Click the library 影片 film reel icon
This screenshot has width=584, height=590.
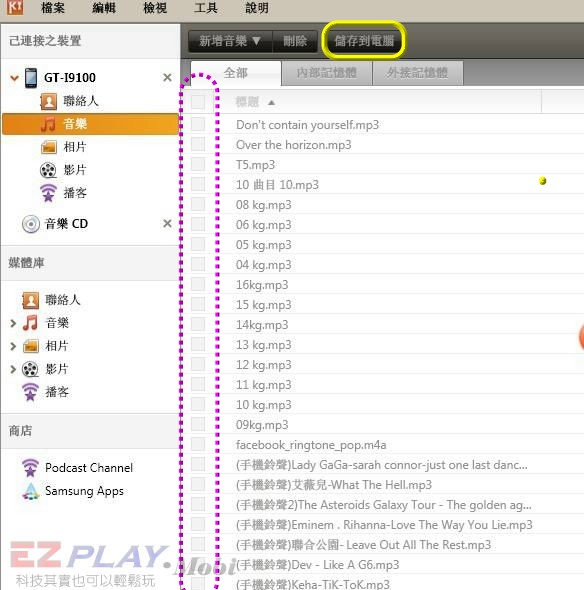point(30,369)
